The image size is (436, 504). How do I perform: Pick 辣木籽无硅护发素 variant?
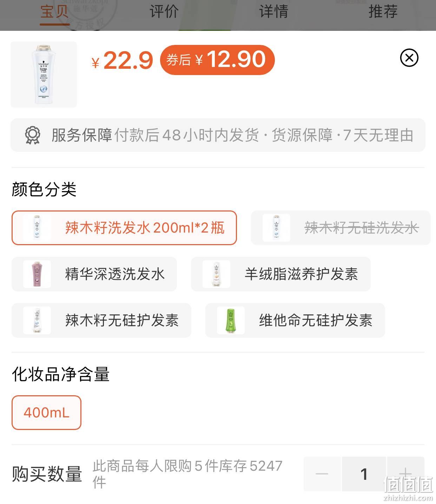click(x=101, y=320)
